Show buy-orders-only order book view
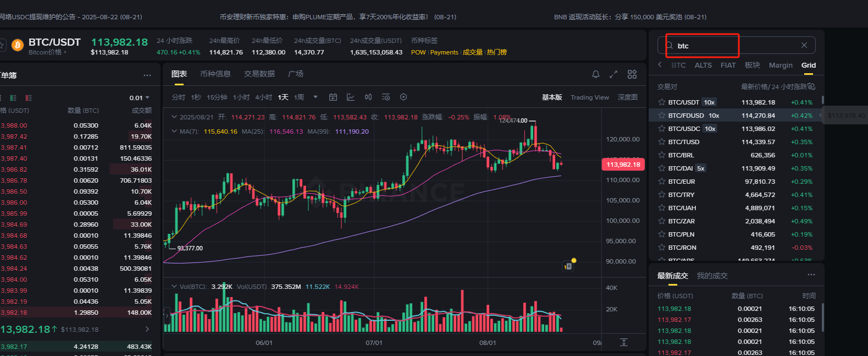This screenshot has width=868, height=356. click(x=13, y=97)
